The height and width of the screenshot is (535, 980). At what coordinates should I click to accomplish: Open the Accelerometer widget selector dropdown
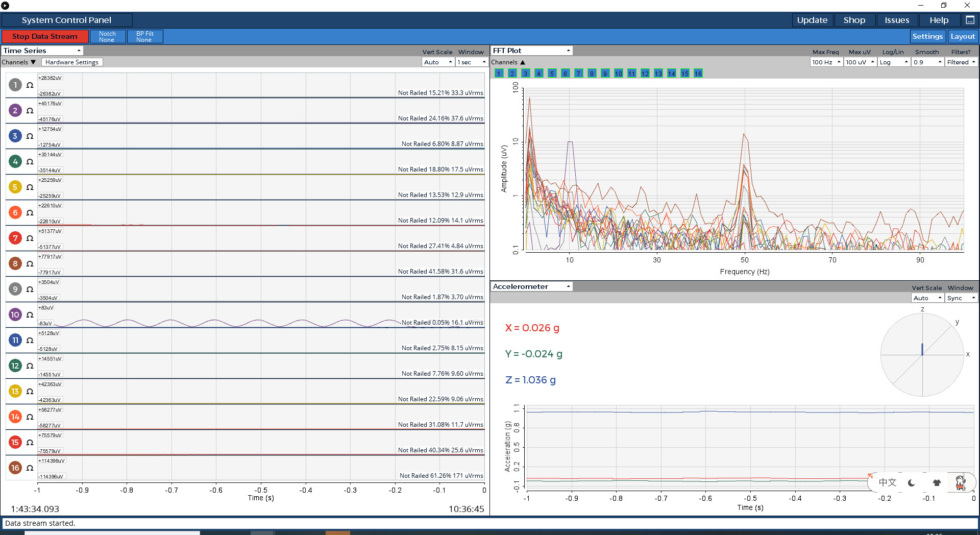pos(531,286)
